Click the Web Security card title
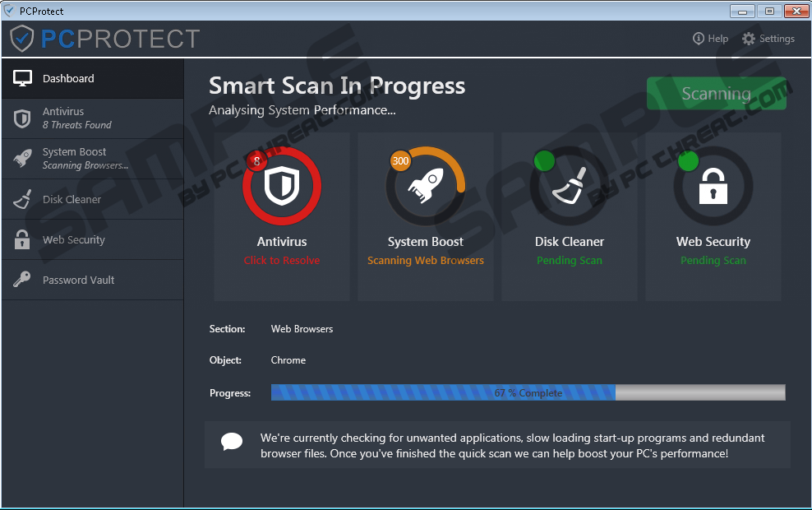 pyautogui.click(x=713, y=242)
